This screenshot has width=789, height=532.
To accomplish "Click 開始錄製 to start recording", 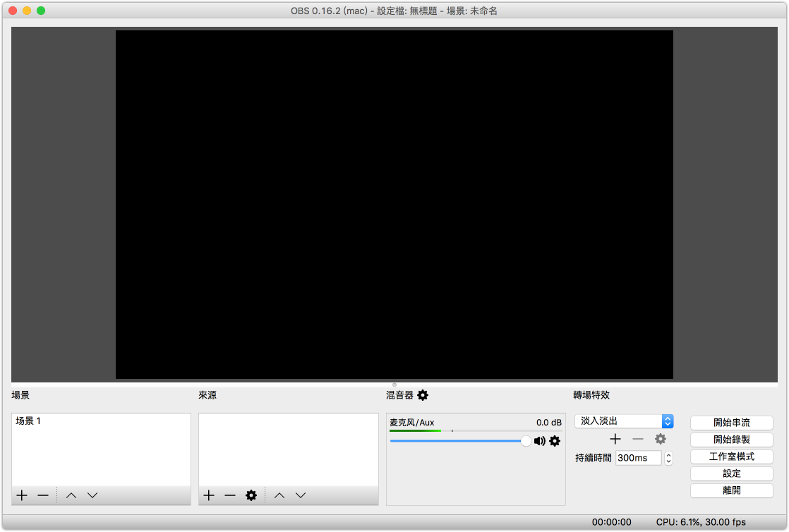I will [x=732, y=440].
